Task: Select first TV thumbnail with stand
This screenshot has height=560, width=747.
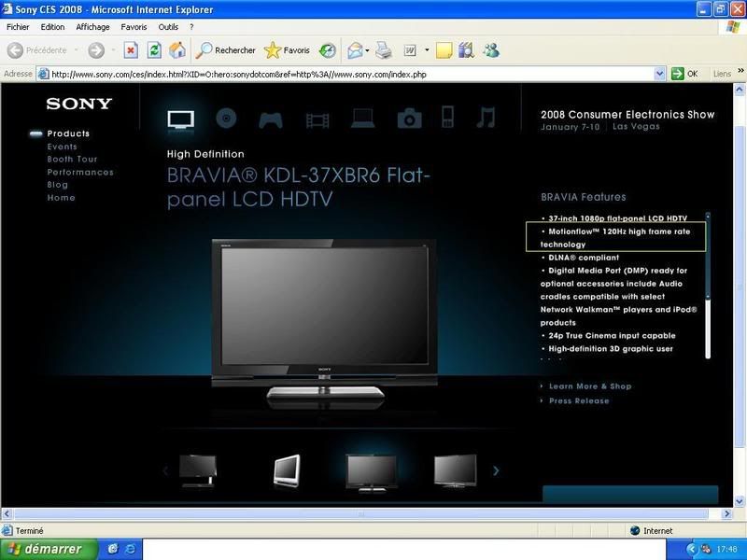Action: pos(198,470)
